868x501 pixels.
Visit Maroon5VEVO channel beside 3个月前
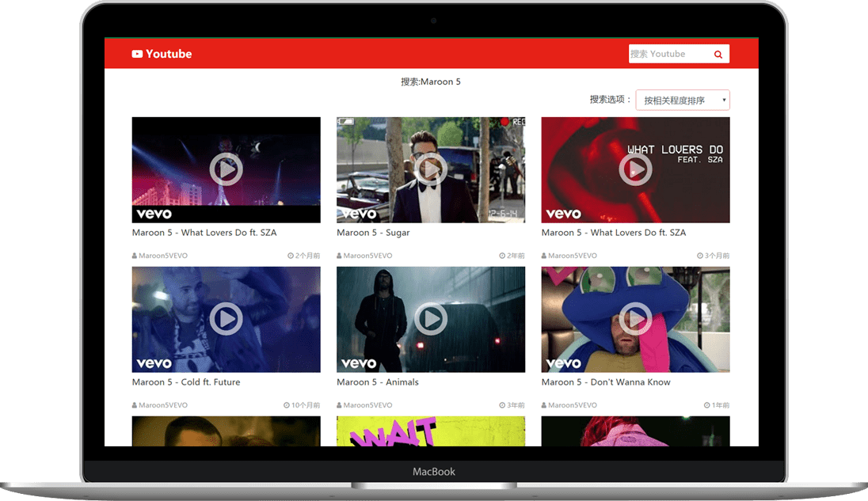pos(573,256)
